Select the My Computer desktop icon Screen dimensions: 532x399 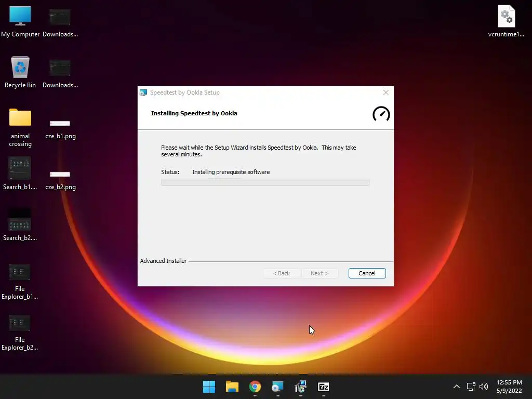20,22
